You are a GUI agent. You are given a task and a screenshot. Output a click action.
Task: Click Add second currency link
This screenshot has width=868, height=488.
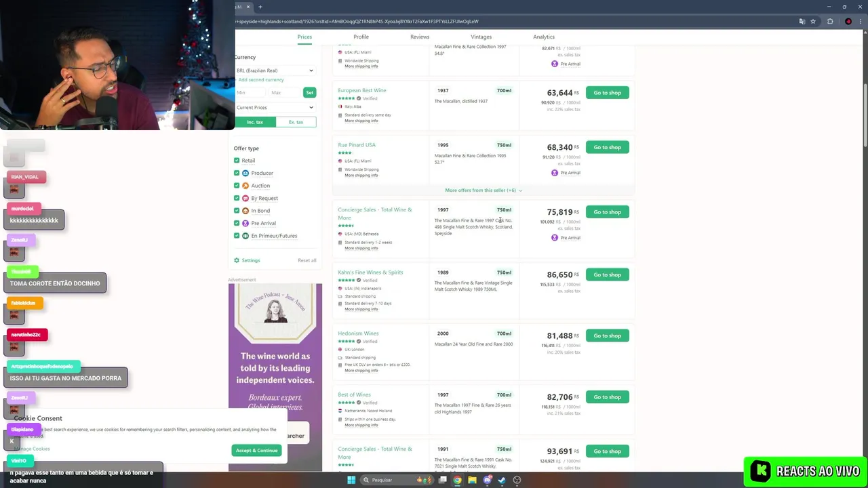click(261, 80)
